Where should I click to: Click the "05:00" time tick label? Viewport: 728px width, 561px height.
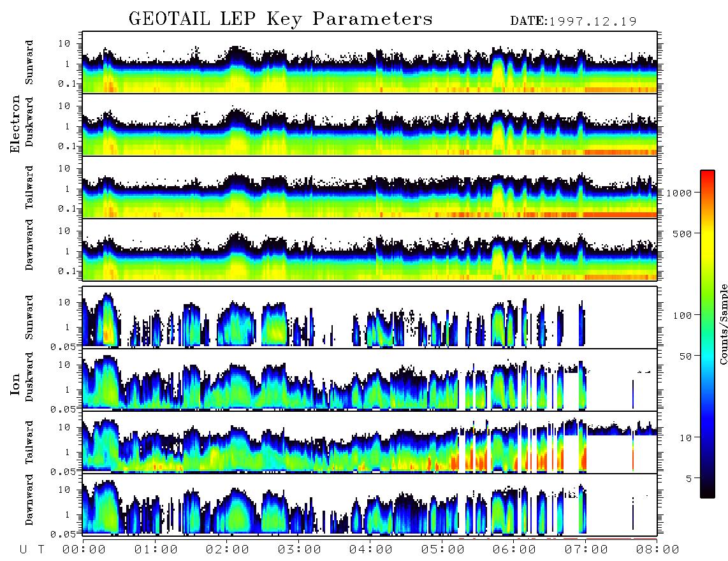click(443, 550)
